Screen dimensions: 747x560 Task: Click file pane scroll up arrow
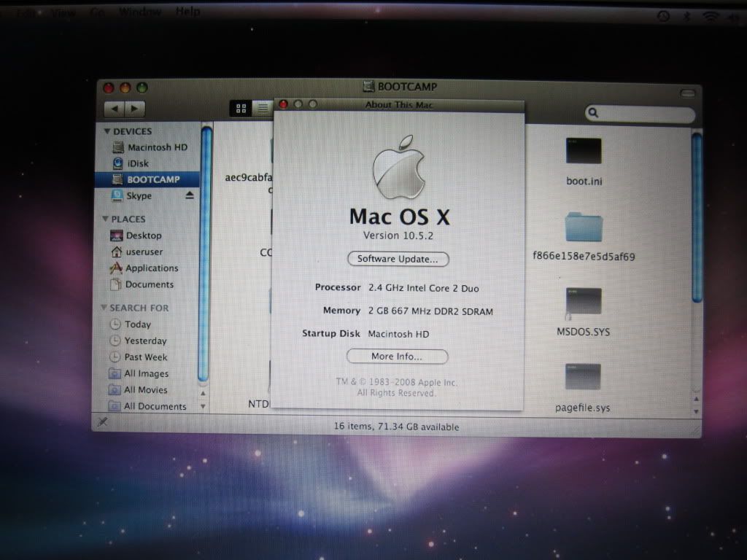point(697,399)
